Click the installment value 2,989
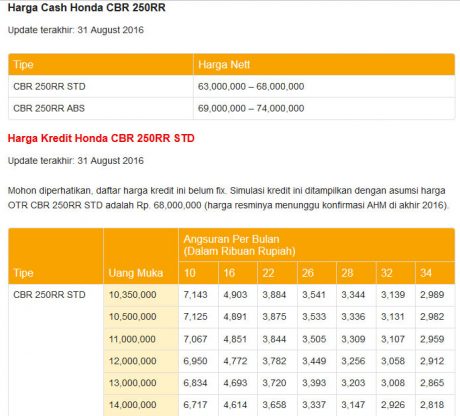This screenshot has height=416, width=460. click(432, 295)
